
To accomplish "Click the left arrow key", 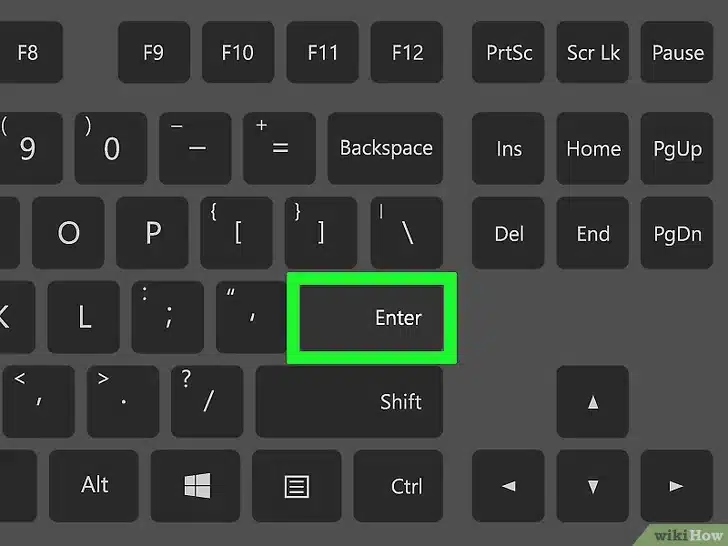I will (508, 486).
